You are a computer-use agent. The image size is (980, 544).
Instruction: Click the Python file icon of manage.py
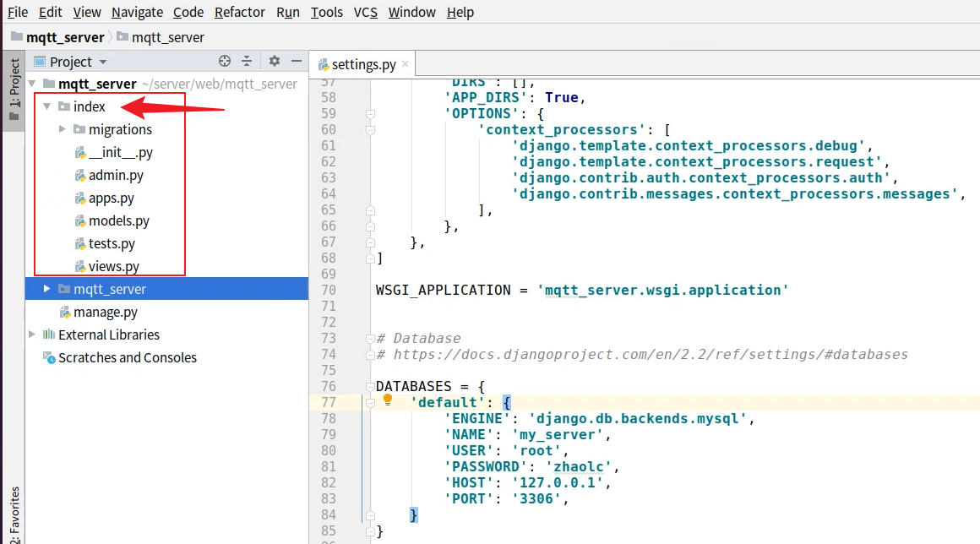(65, 313)
